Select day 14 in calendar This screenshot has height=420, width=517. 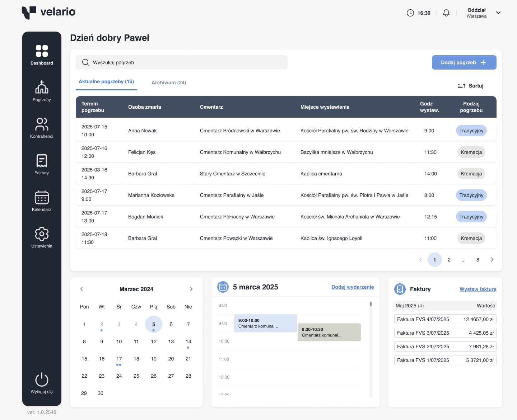188,341
